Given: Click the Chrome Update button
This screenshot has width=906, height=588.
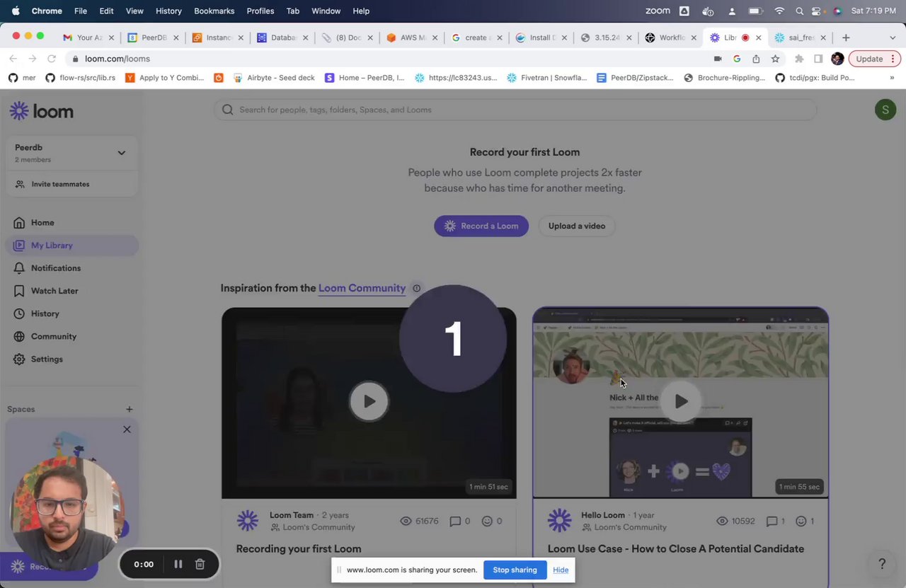Looking at the screenshot, I should (868, 59).
